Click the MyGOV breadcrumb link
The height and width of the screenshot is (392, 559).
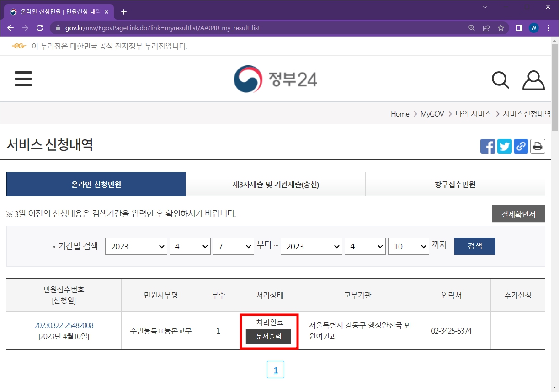point(431,114)
